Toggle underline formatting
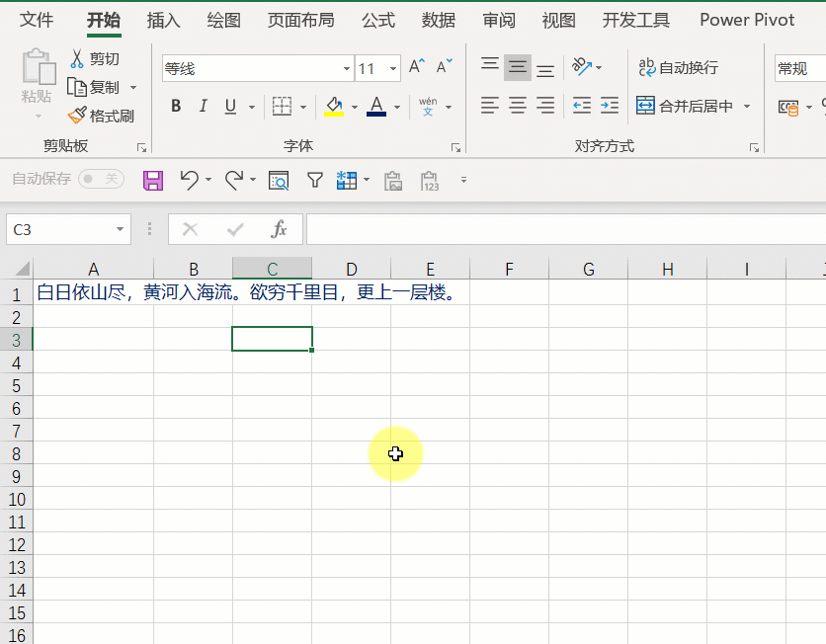Screen dimensions: 826x644 click(x=230, y=106)
